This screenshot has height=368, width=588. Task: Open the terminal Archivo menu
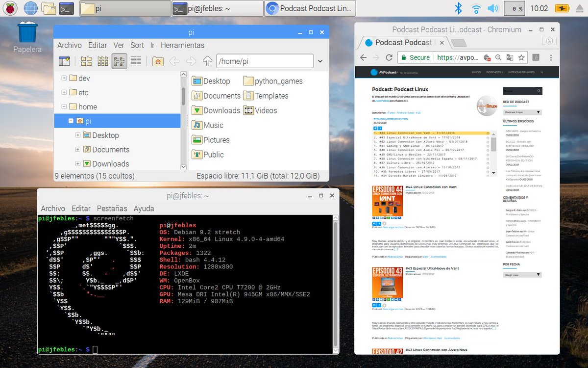click(53, 209)
